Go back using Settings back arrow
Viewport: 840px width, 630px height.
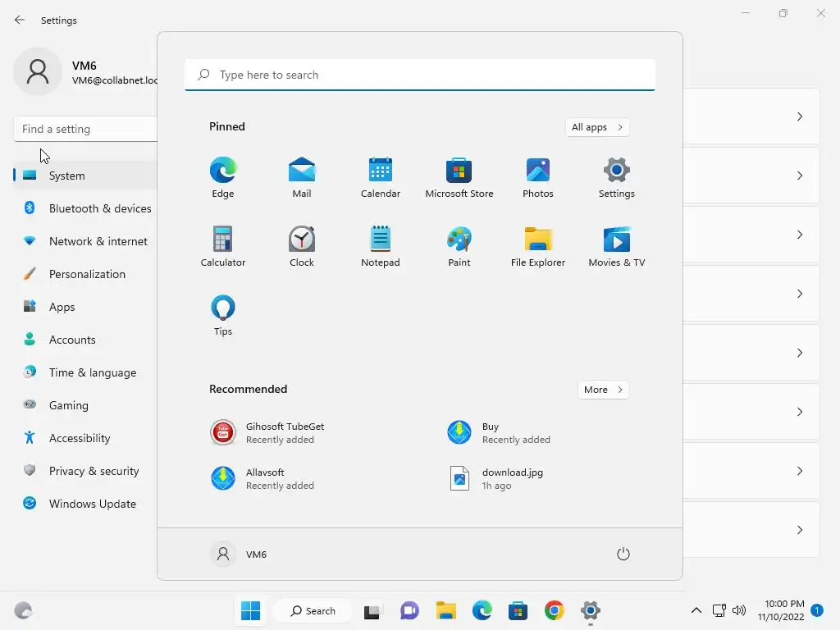tap(20, 20)
